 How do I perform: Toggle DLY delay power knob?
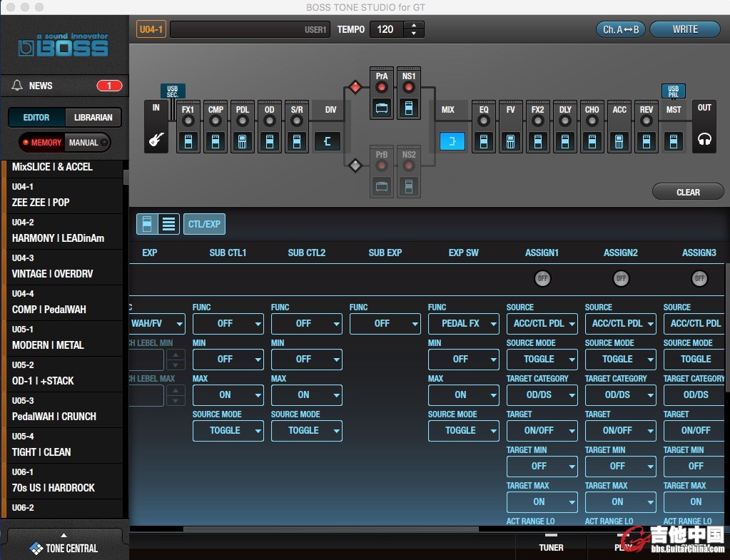coord(564,121)
